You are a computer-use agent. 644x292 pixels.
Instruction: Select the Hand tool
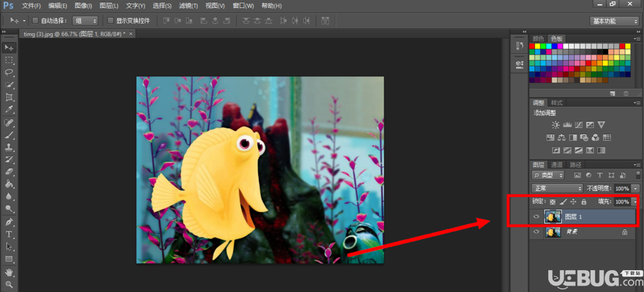tap(8, 272)
